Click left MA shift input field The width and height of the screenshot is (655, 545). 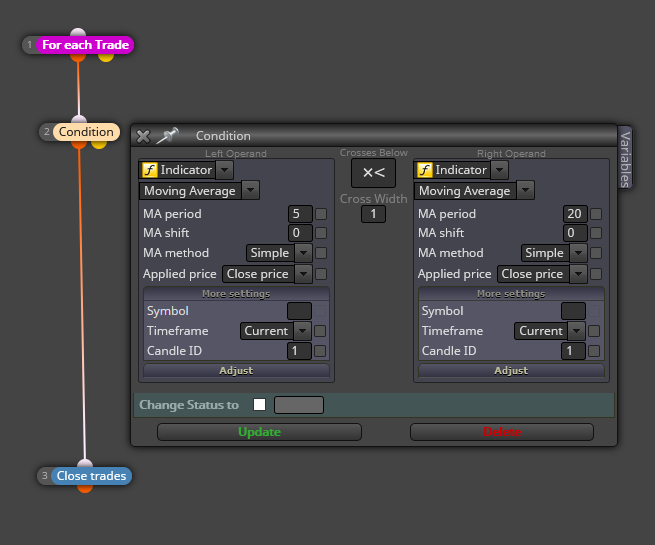click(x=300, y=233)
